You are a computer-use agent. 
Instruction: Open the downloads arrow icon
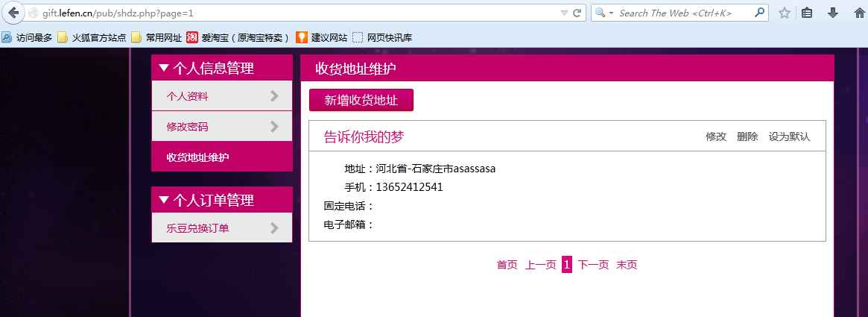(x=832, y=13)
